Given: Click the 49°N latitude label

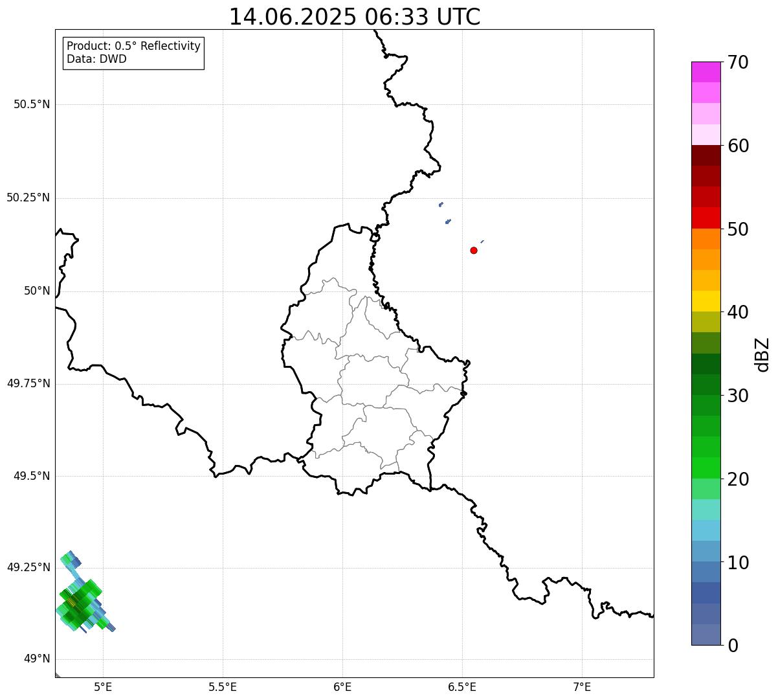Looking at the screenshot, I should 37,659.
